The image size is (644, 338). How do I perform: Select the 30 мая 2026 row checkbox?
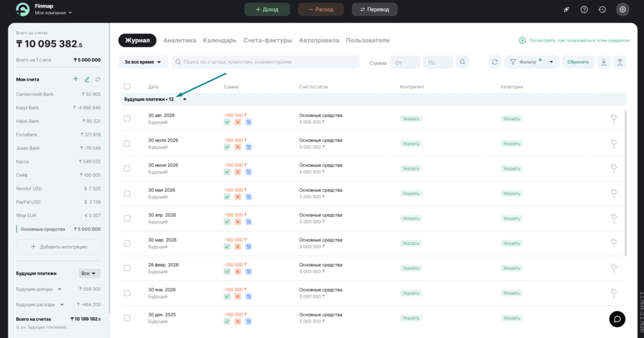(x=127, y=193)
